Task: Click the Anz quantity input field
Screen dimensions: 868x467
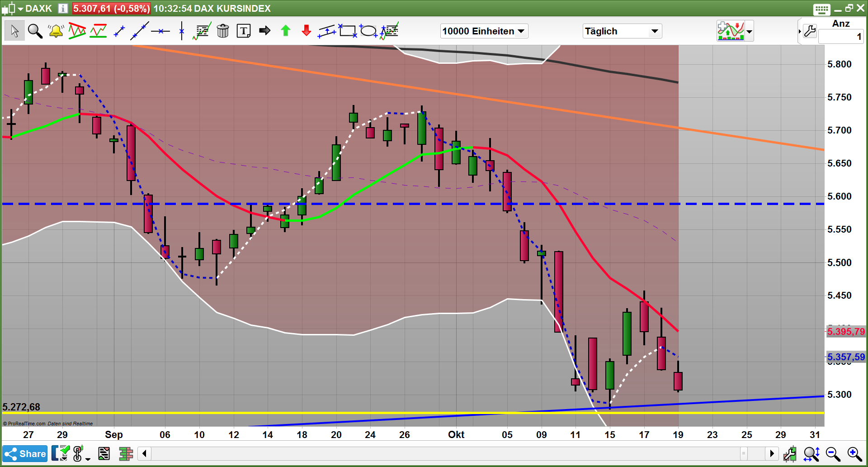Action: click(841, 37)
